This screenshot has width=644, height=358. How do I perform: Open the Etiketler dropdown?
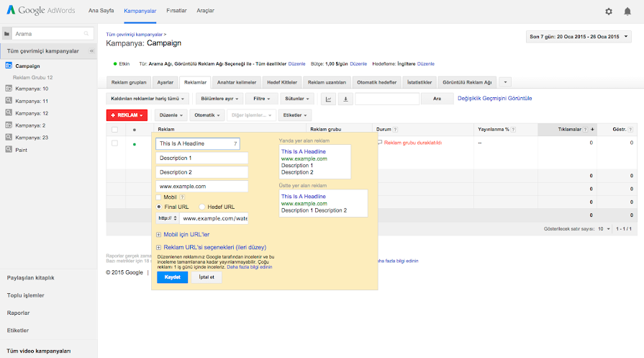tap(294, 115)
